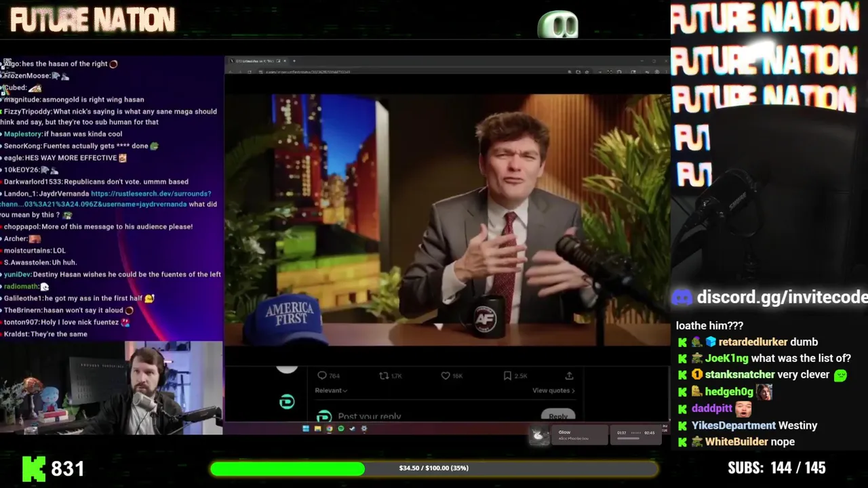Viewport: 868px width, 488px height.
Task: Click chat username moistcurtains
Action: pyautogui.click(x=27, y=250)
